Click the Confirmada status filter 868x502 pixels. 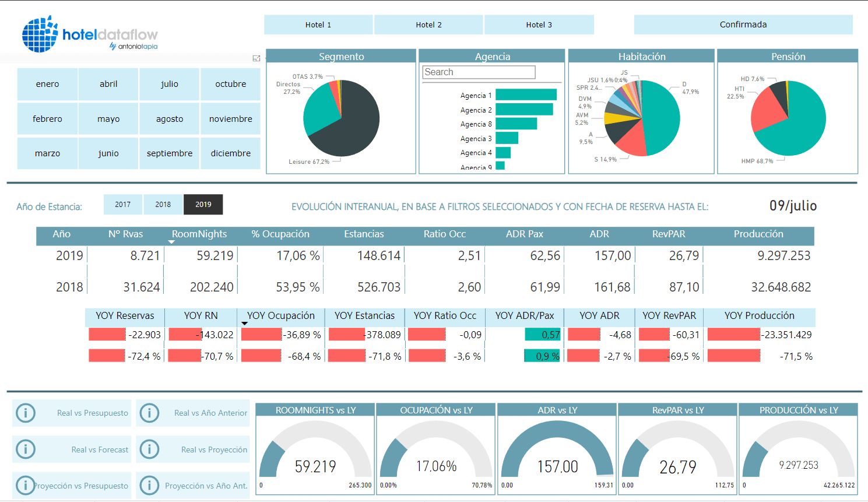click(x=743, y=24)
